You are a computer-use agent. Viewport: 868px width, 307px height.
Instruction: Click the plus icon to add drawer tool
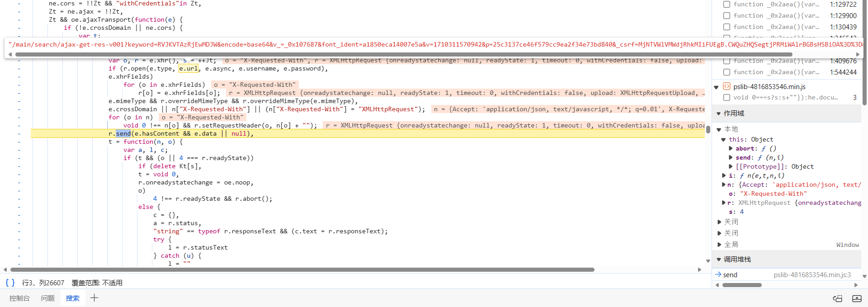point(94,298)
